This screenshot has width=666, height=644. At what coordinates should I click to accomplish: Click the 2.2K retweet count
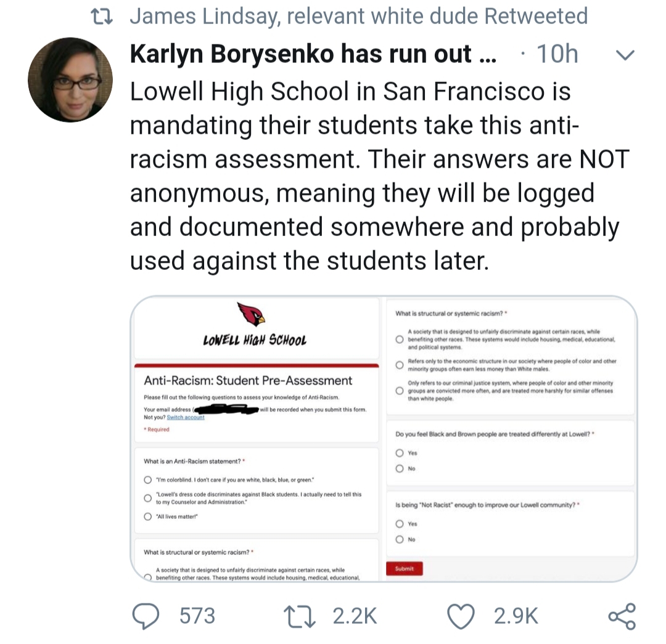click(x=354, y=615)
